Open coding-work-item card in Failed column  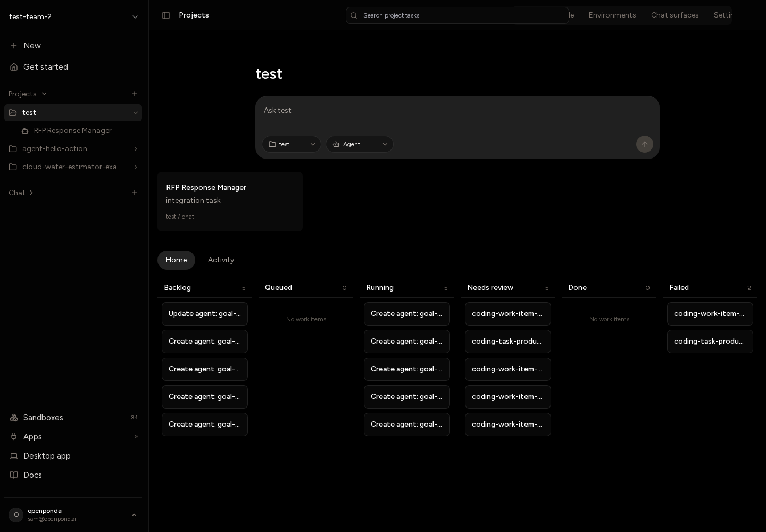[710, 314]
